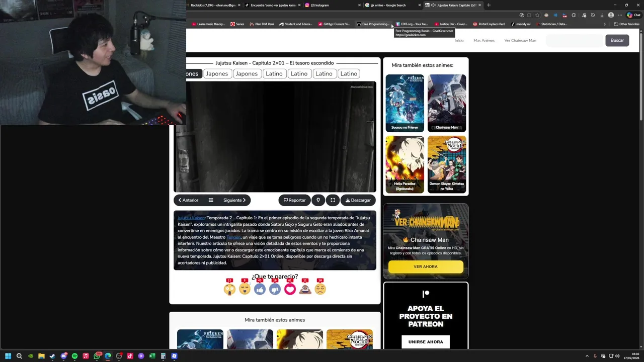The image size is (644, 362).
Task: Select the last Latino server tab
Action: tap(349, 73)
